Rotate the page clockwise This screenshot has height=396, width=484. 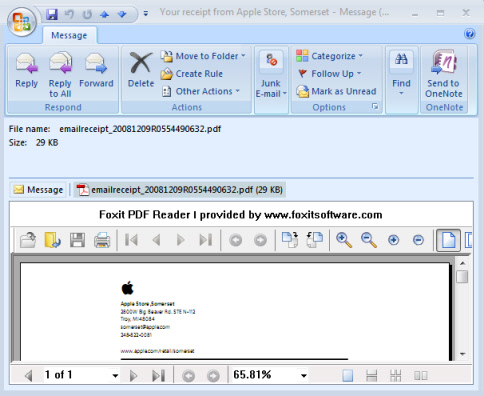[x=290, y=240]
